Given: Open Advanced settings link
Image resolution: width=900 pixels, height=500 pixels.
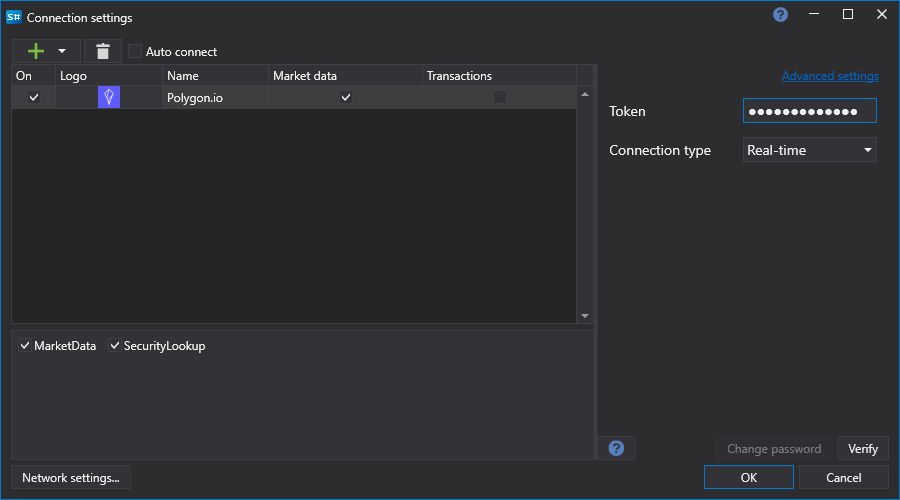Looking at the screenshot, I should click(x=830, y=76).
